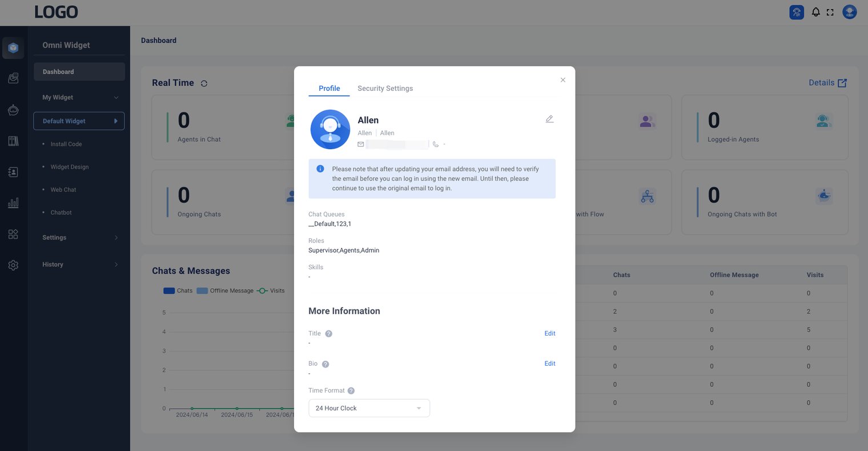
Task: Close the profile dialog
Action: click(x=562, y=80)
